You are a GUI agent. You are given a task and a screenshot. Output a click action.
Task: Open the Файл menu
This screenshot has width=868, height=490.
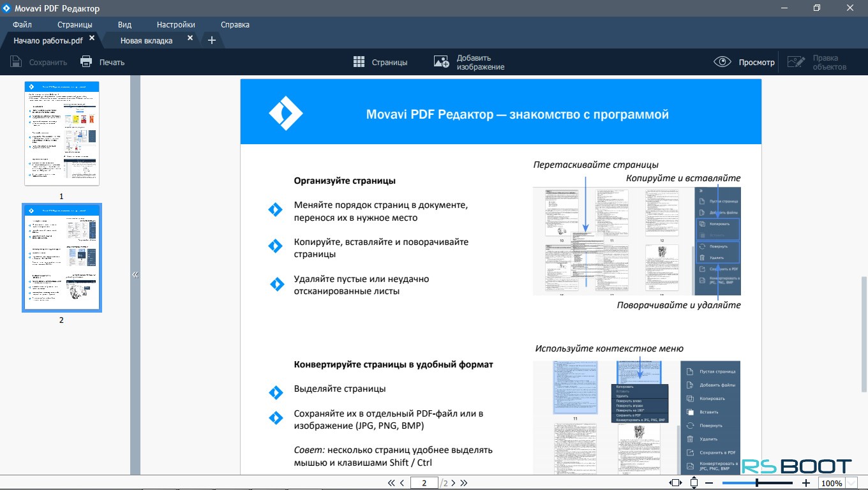coord(22,25)
